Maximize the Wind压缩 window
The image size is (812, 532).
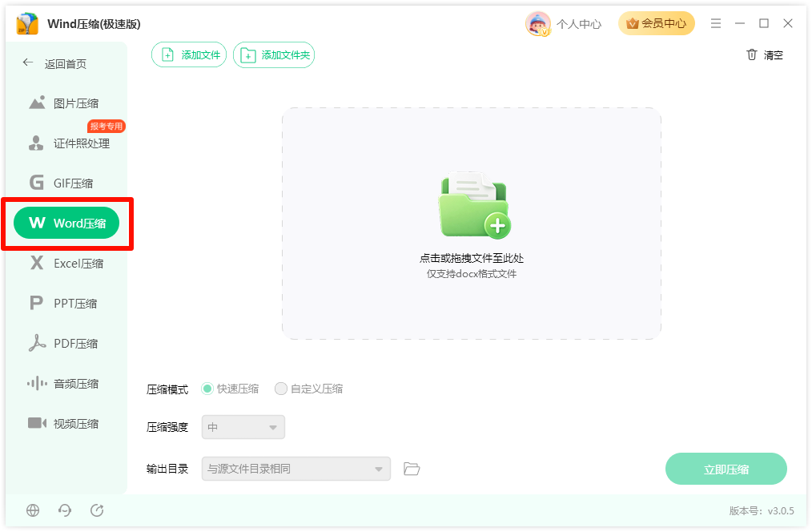764,23
